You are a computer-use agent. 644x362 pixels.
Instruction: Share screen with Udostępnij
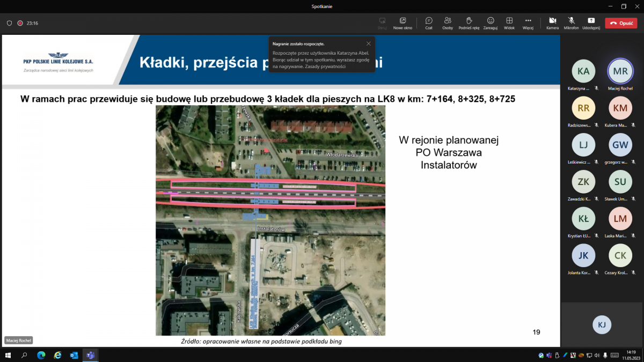pos(591,23)
